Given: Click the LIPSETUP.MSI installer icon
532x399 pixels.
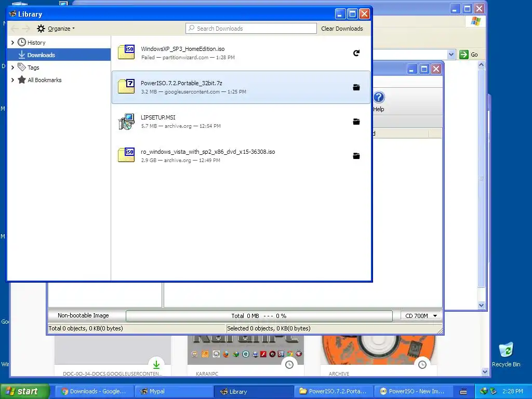Looking at the screenshot, I should tap(126, 122).
